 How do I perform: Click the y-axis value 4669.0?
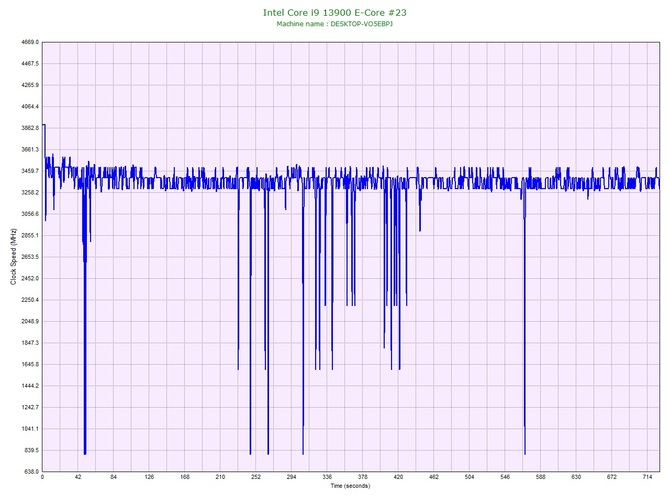point(30,42)
